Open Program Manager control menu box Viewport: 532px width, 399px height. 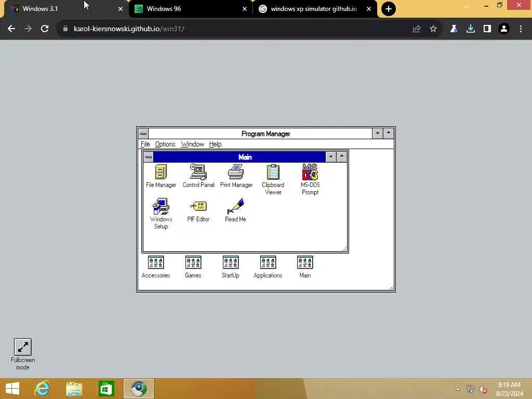pos(143,134)
